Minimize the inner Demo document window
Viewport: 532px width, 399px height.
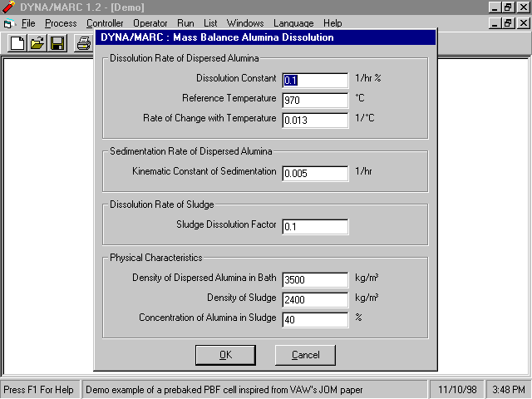tap(495, 23)
